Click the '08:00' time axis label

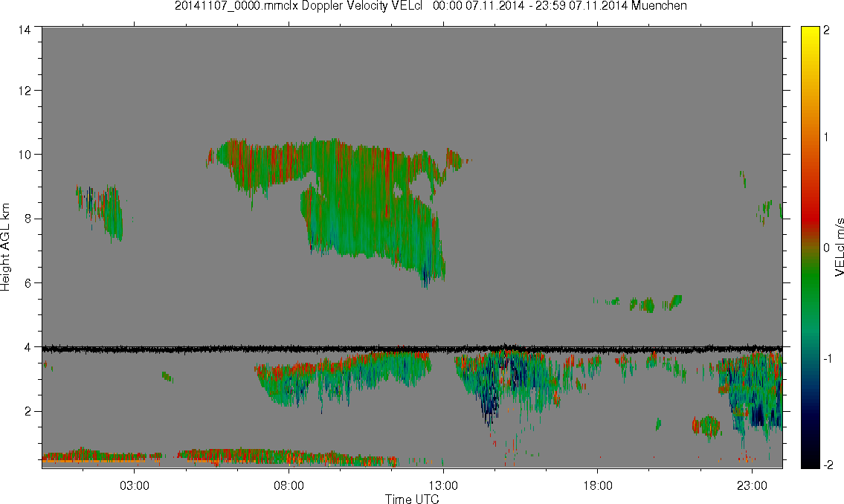(289, 485)
